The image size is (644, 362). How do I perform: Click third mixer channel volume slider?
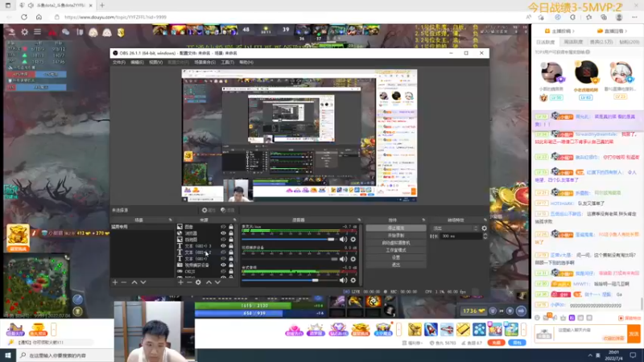(x=289, y=280)
